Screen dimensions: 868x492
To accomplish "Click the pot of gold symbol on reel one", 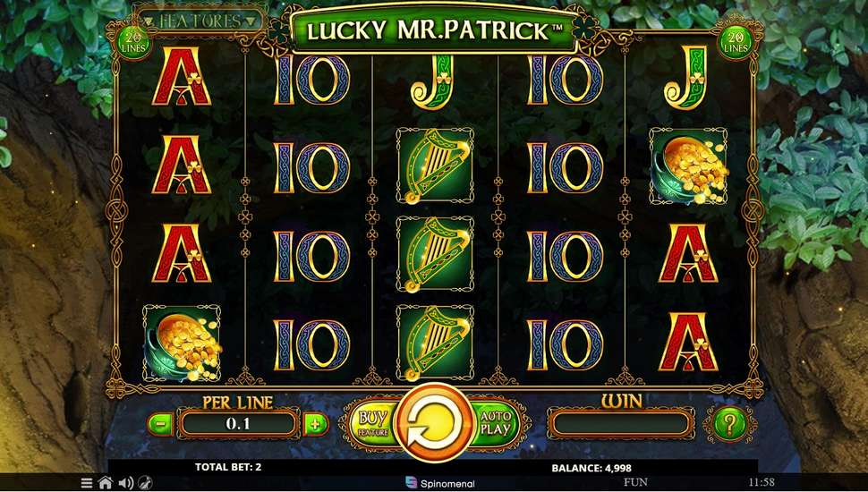I will click(x=182, y=344).
